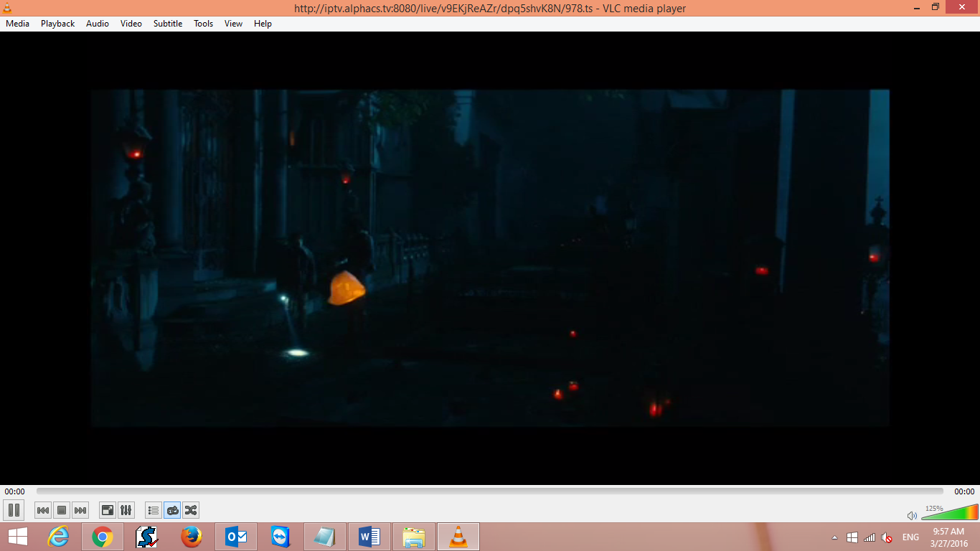
Task: Switch to Outlook in taskbar
Action: pyautogui.click(x=236, y=537)
